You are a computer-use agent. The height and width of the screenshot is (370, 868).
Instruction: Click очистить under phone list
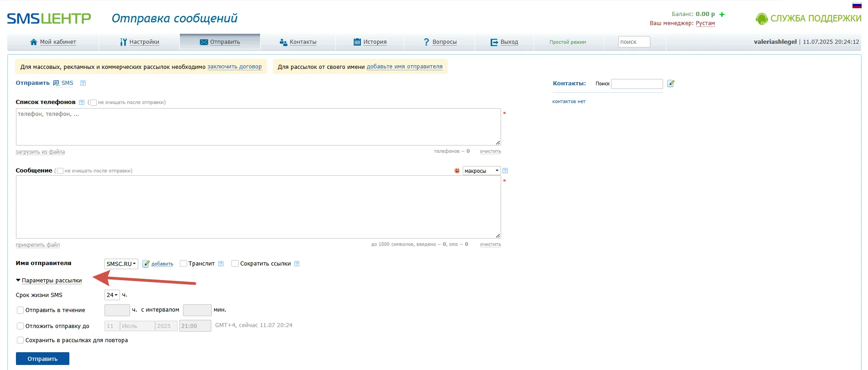click(491, 151)
